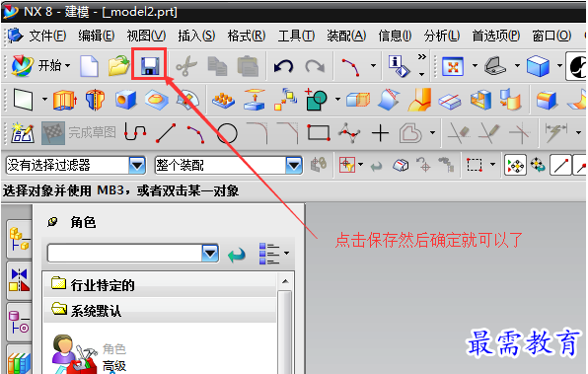Screen dimensions: 588x374
Task: Open the 开始 button dropdown arrow
Action: click(67, 66)
